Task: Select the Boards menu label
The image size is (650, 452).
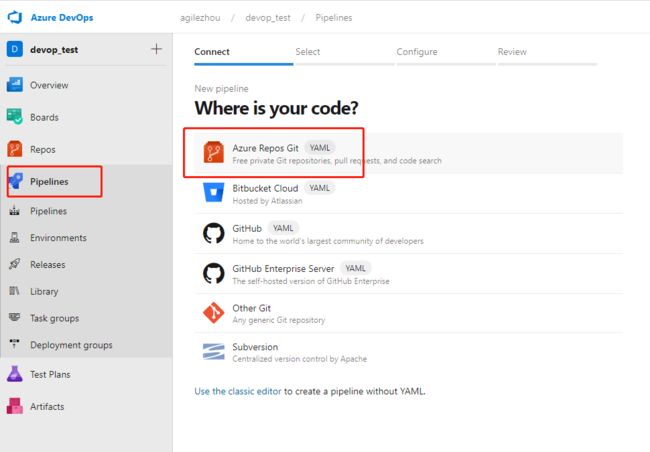Action: click(x=44, y=117)
